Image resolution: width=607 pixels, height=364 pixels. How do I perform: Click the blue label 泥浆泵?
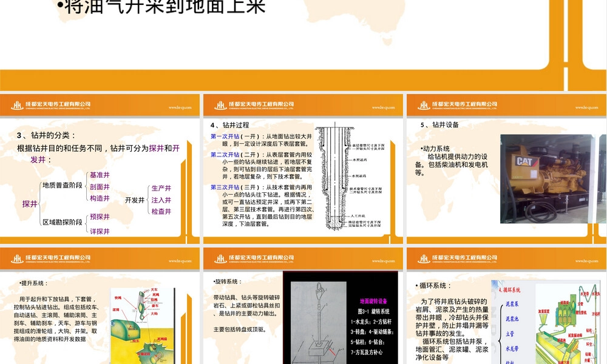[512, 304]
